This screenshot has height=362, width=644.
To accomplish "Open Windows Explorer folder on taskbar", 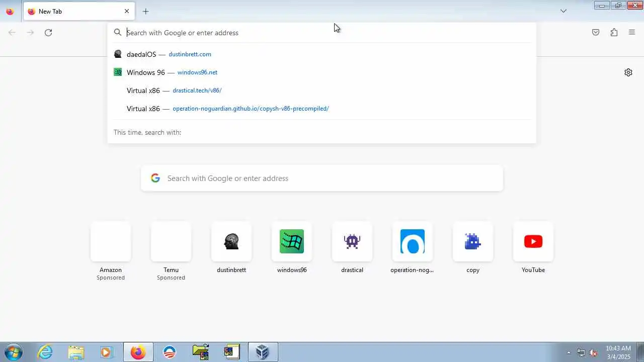I will tap(76, 352).
